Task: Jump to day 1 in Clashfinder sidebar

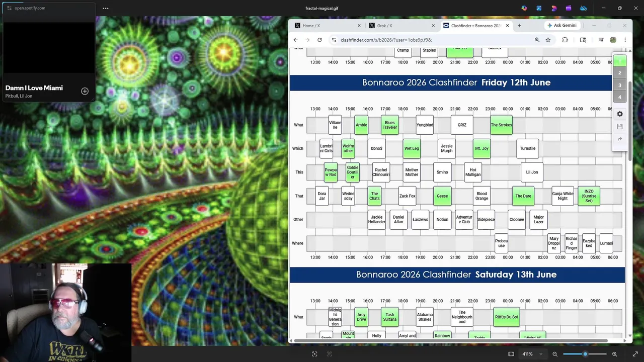Action: pos(620,61)
